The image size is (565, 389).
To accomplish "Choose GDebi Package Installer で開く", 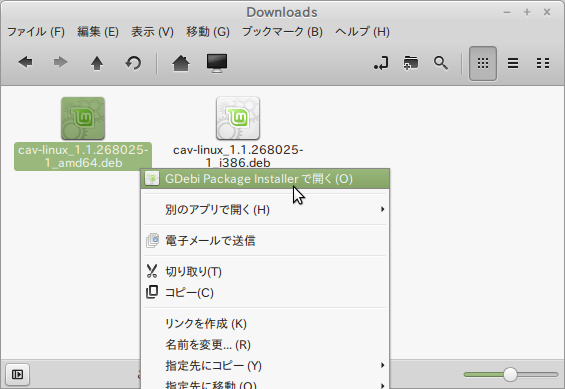I will pyautogui.click(x=265, y=179).
